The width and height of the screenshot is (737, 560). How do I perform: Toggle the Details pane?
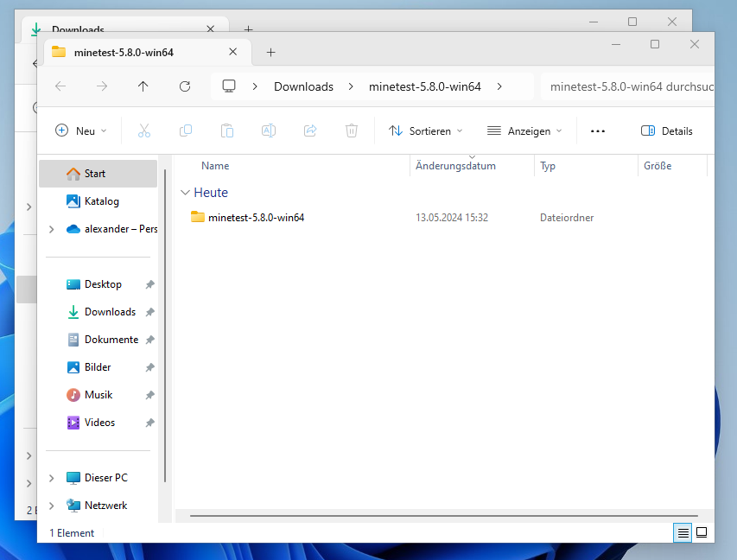[x=666, y=130]
